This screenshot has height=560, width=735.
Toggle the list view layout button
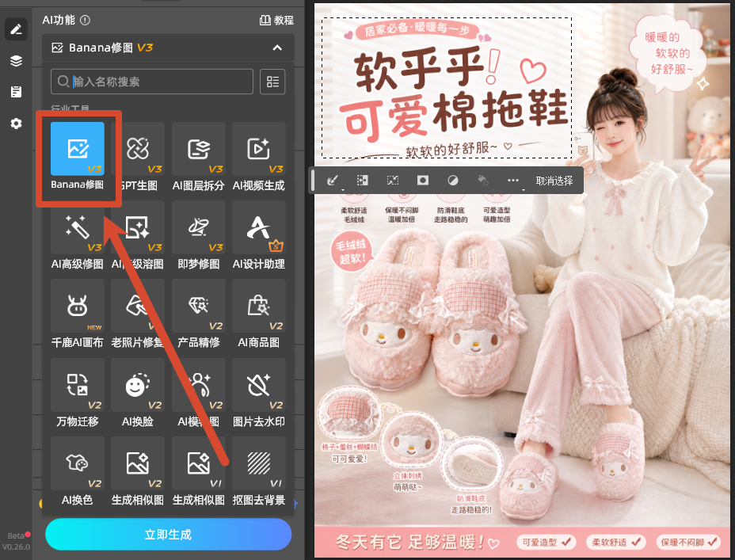[272, 82]
